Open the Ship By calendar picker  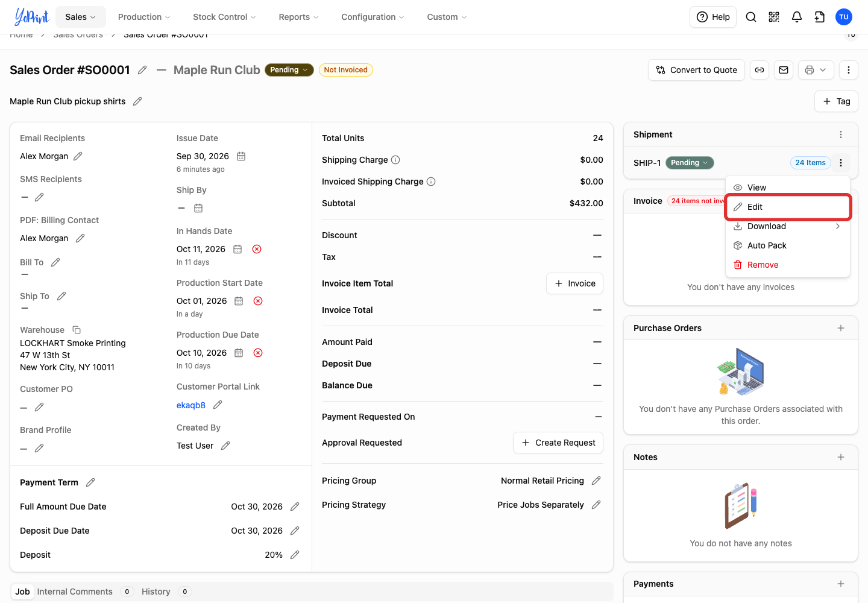point(198,208)
